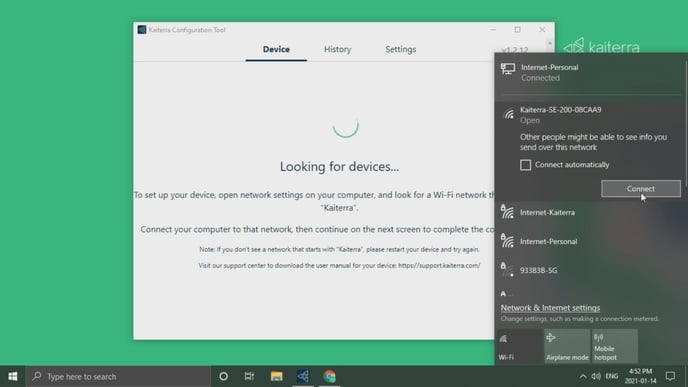Screen dimensions: 688x387
Task: Open the Action Center notifications icon
Action: point(670,376)
